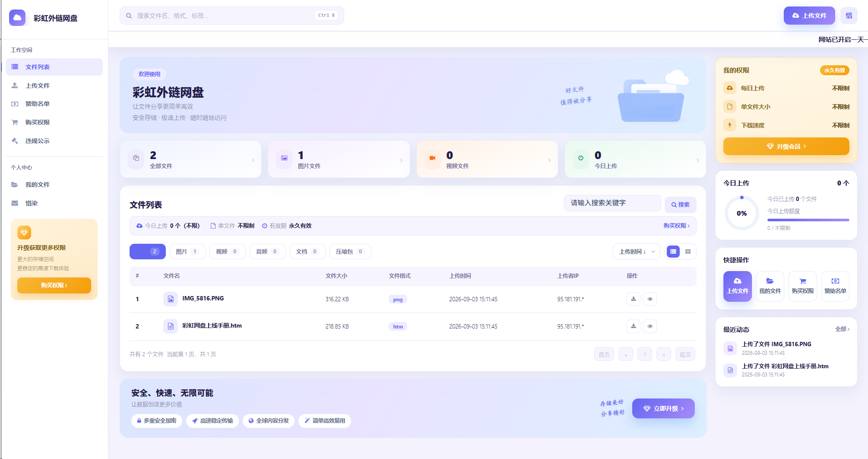Click the 赞助名单 quick action tile

(x=835, y=286)
